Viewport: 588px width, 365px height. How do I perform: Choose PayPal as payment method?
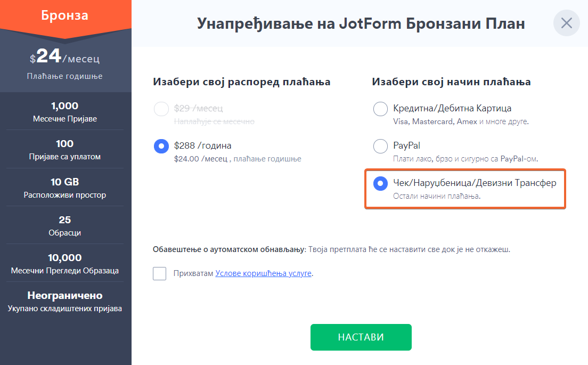click(x=380, y=146)
